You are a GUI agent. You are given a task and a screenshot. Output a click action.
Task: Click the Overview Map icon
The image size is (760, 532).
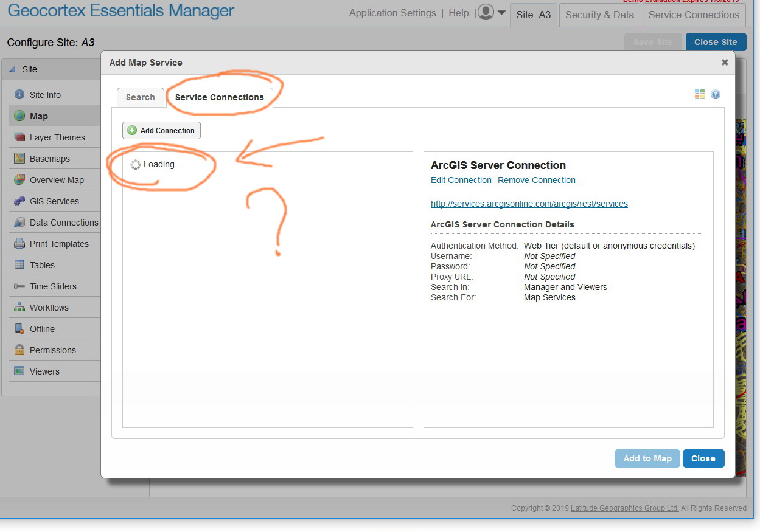(x=19, y=180)
